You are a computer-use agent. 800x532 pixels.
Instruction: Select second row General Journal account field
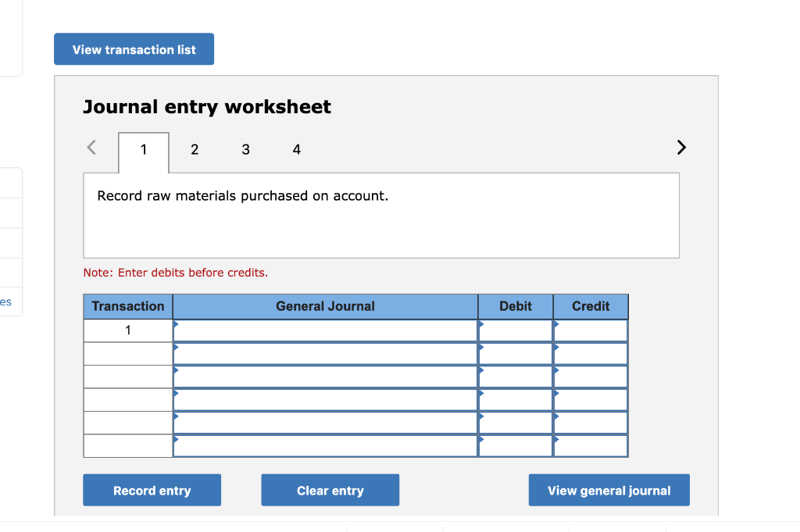click(x=326, y=353)
